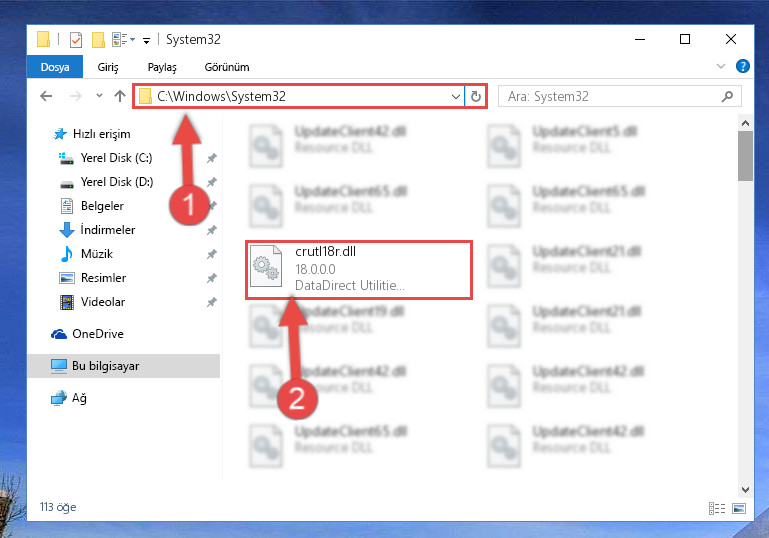Click the pin icon beside Yerel Disk (D:)
This screenshot has height=538, width=769.
tap(211, 182)
